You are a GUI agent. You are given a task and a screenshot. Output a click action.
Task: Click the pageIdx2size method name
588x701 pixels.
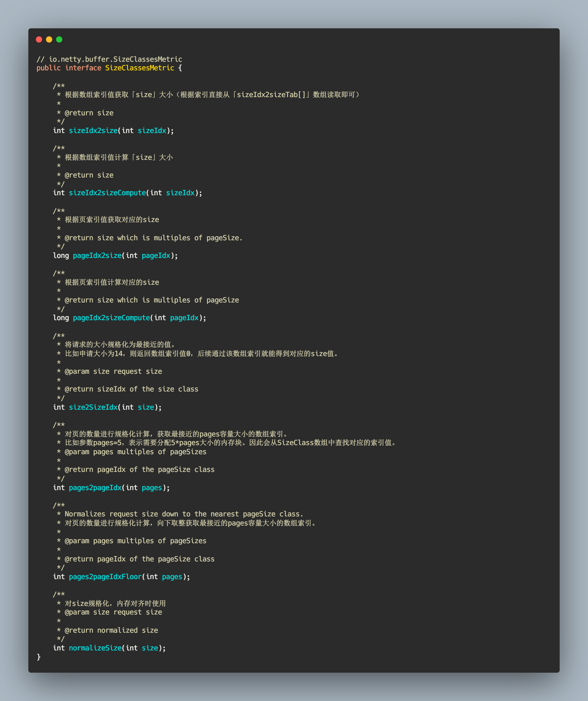(x=97, y=255)
